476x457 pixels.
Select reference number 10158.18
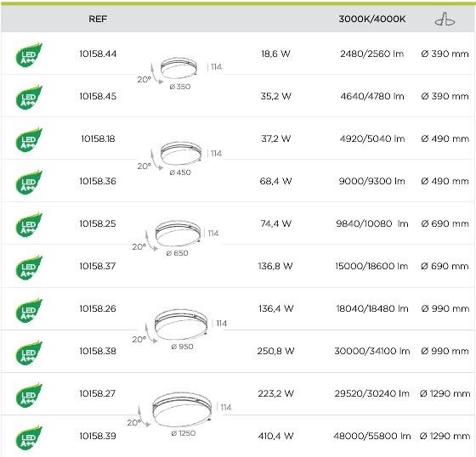pos(98,138)
